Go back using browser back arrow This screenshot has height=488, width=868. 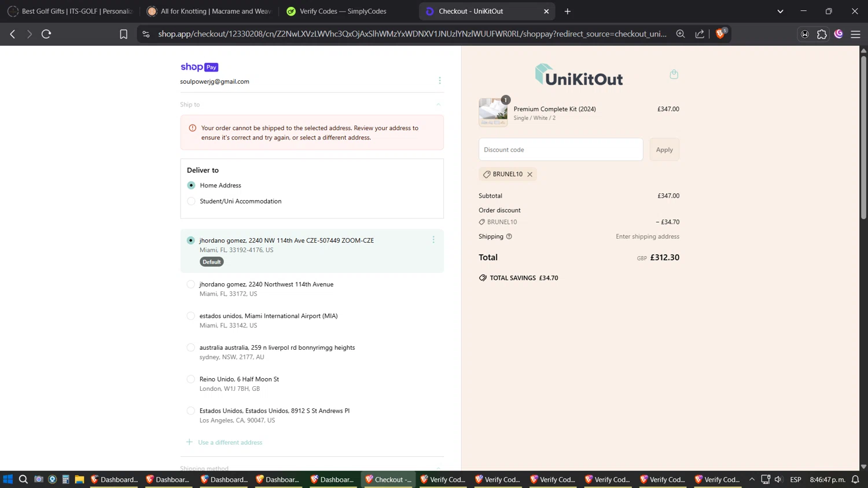(13, 34)
